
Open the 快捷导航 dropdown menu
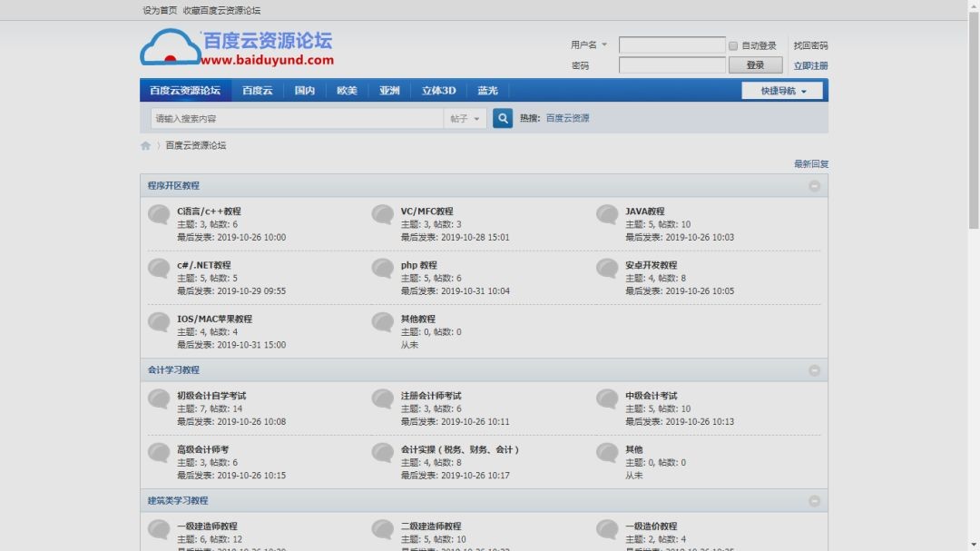point(782,91)
